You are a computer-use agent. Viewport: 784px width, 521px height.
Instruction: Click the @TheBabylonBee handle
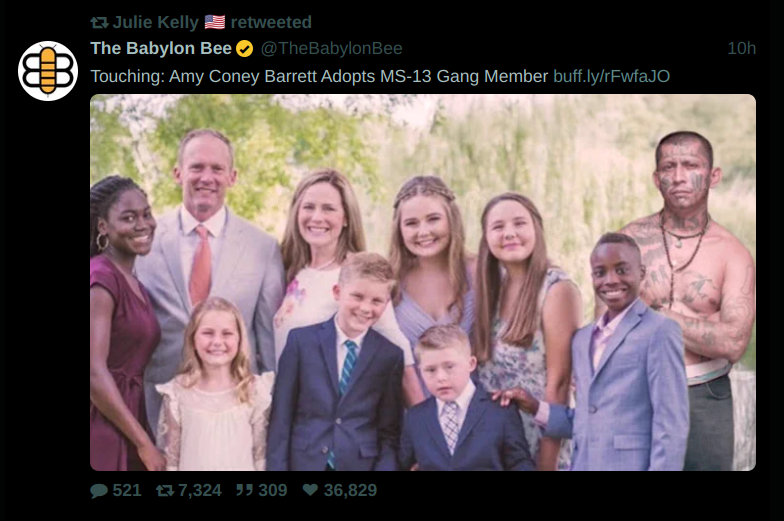(x=332, y=48)
